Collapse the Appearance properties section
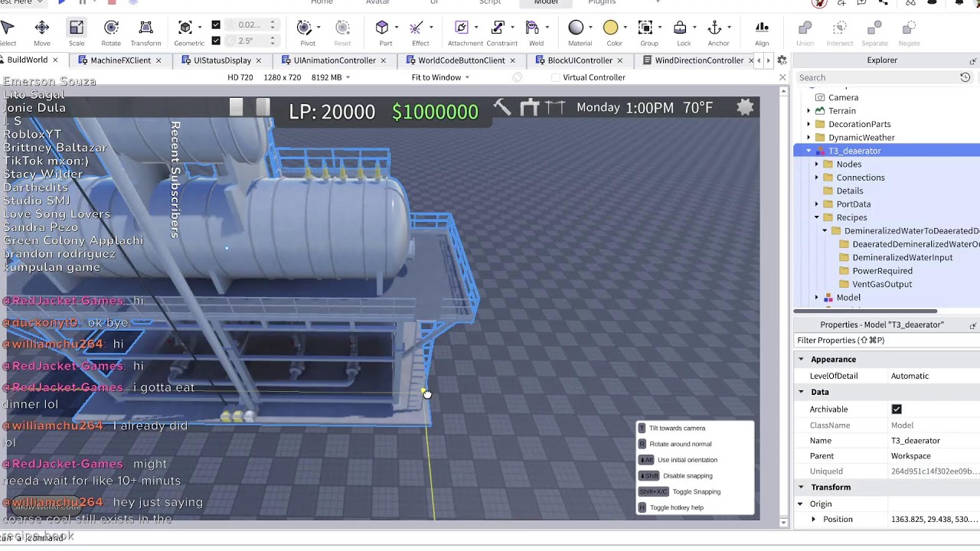Screen dimensions: 980x551 (x=801, y=360)
